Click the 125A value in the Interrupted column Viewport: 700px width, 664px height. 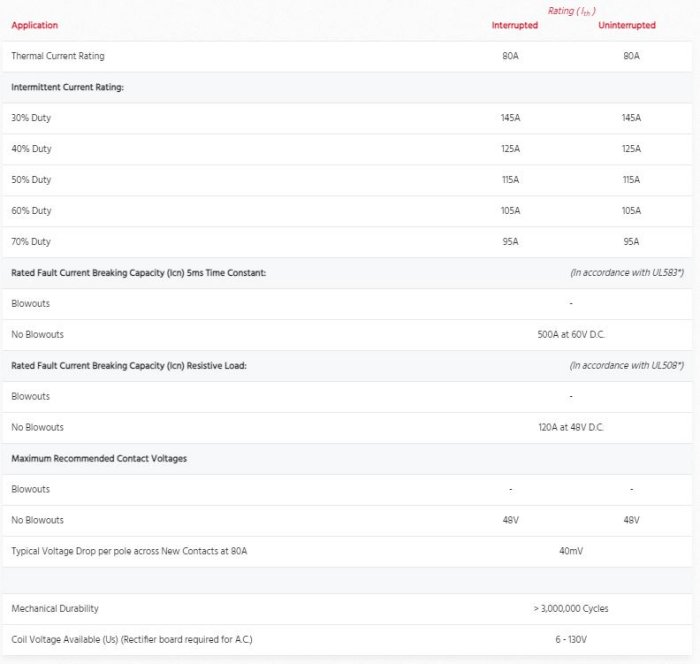click(x=510, y=149)
